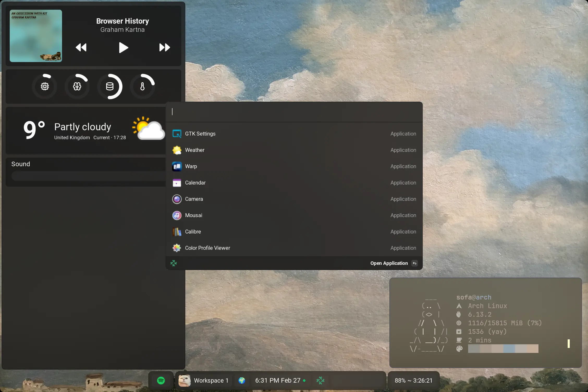Click the disk storage indicator icon
588x392 pixels.
pos(110,86)
